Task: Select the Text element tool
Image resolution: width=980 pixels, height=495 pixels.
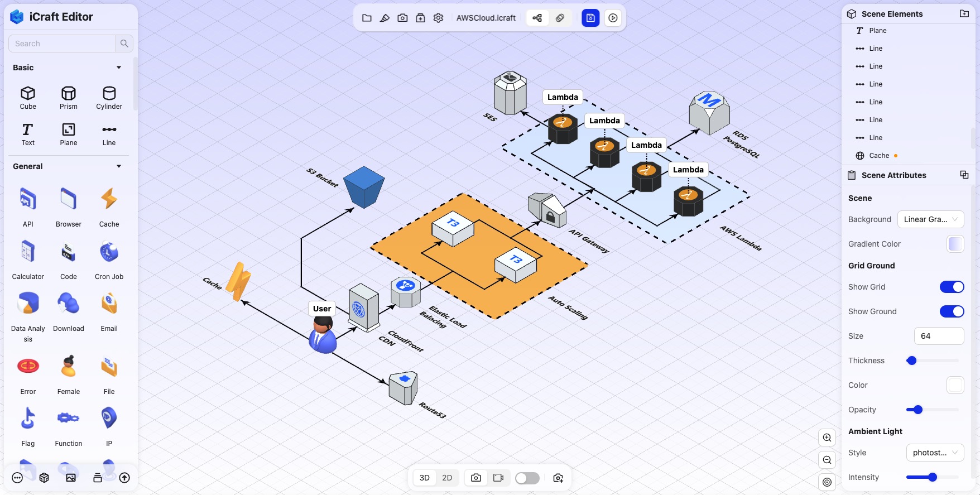Action: [x=28, y=134]
